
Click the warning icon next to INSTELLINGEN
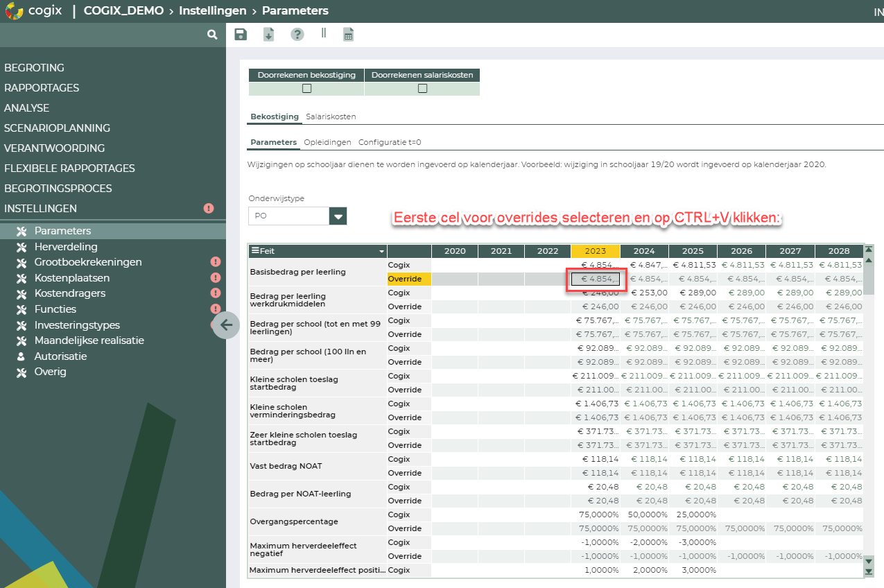tap(209, 208)
